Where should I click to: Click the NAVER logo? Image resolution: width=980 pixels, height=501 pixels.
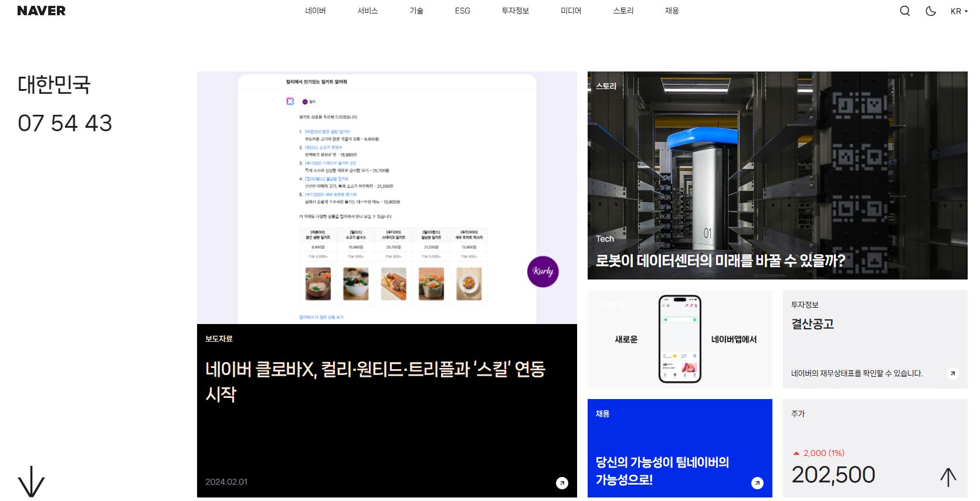(x=42, y=11)
